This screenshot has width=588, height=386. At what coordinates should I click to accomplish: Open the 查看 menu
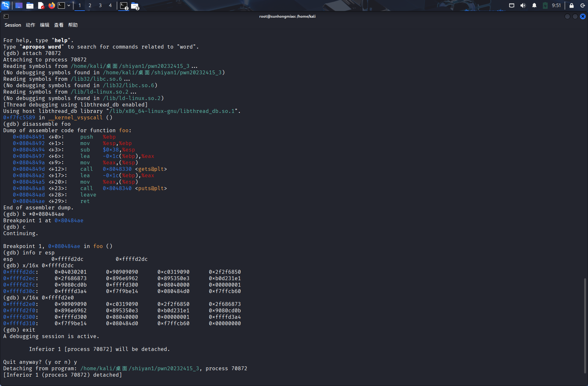click(x=59, y=25)
